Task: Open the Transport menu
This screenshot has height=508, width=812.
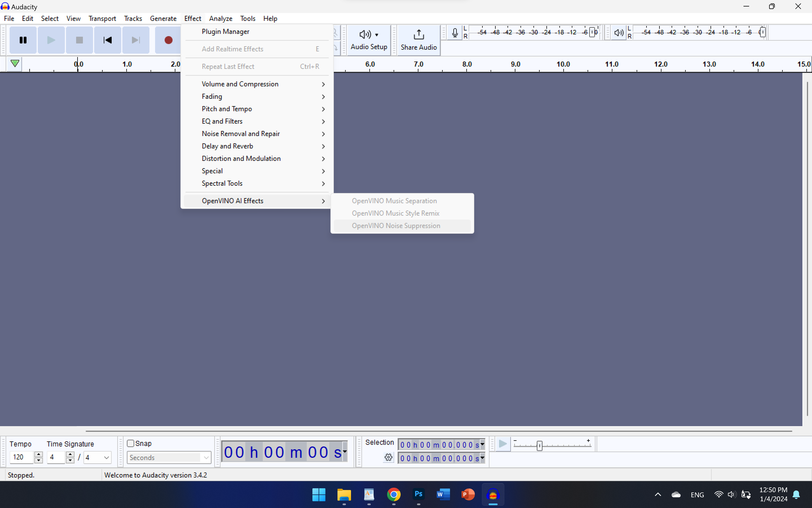Action: click(102, 18)
